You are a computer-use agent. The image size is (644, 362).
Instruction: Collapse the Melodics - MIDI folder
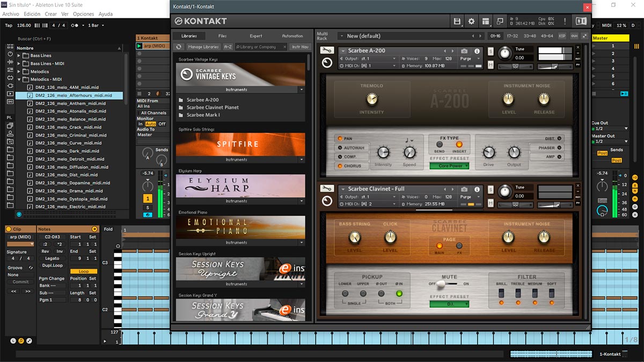point(19,79)
